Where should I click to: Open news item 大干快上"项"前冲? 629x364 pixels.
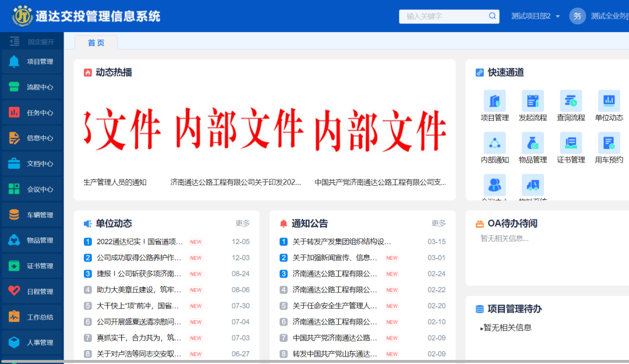coord(137,306)
